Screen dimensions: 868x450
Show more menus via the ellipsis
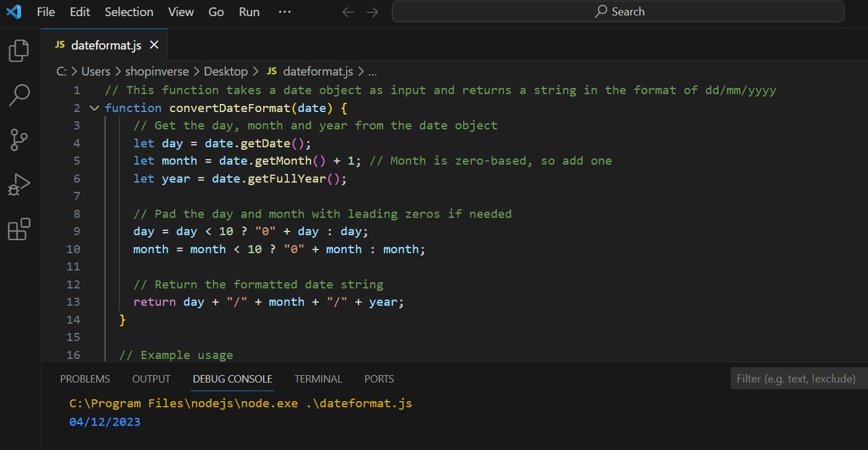tap(285, 12)
